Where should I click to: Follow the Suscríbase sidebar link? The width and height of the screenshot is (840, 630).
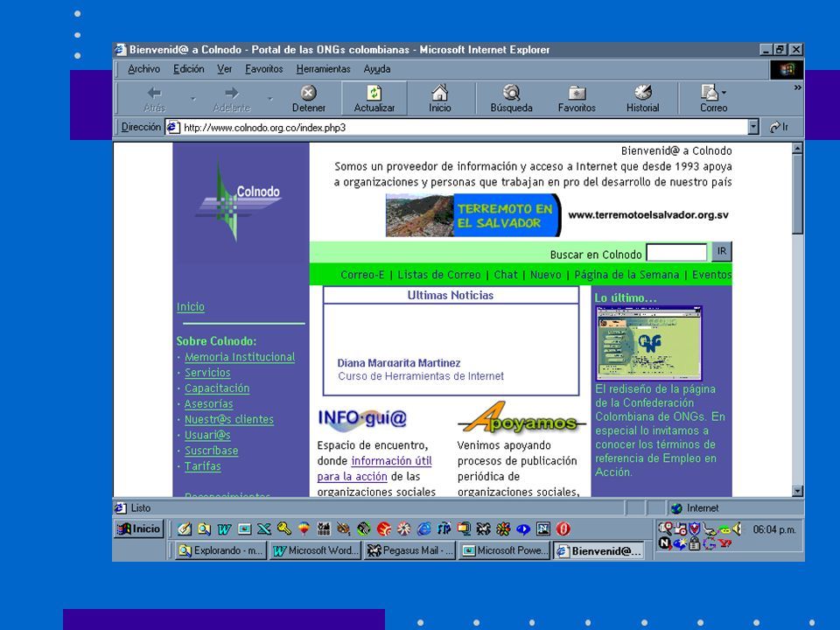[211, 451]
